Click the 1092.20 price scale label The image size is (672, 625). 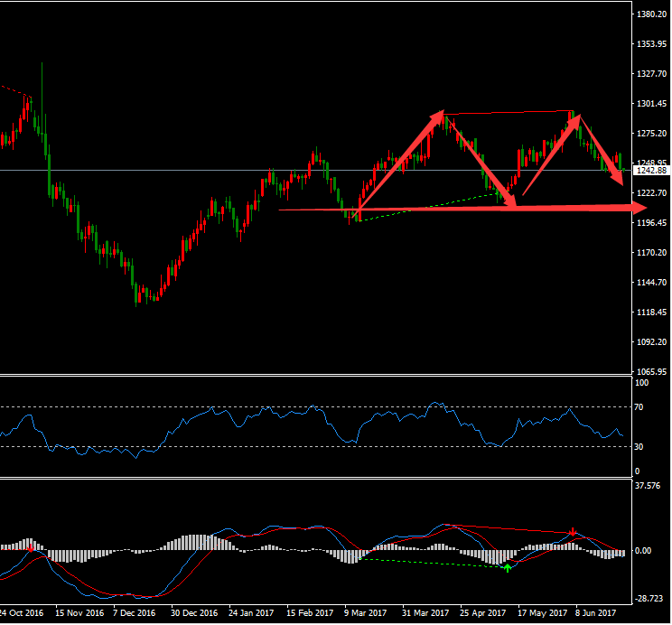tap(651, 341)
